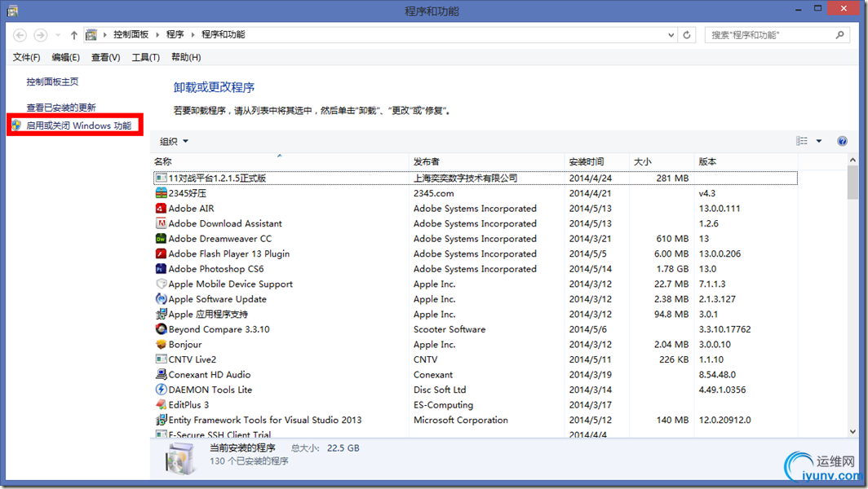868x489 pixels.
Task: Select Apple Software Update icon
Action: point(161,299)
